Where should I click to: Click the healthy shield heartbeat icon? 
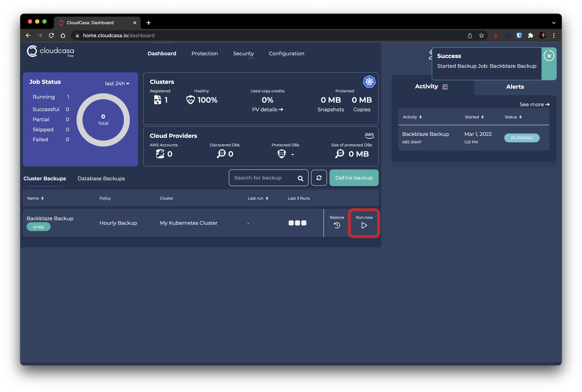coord(190,100)
